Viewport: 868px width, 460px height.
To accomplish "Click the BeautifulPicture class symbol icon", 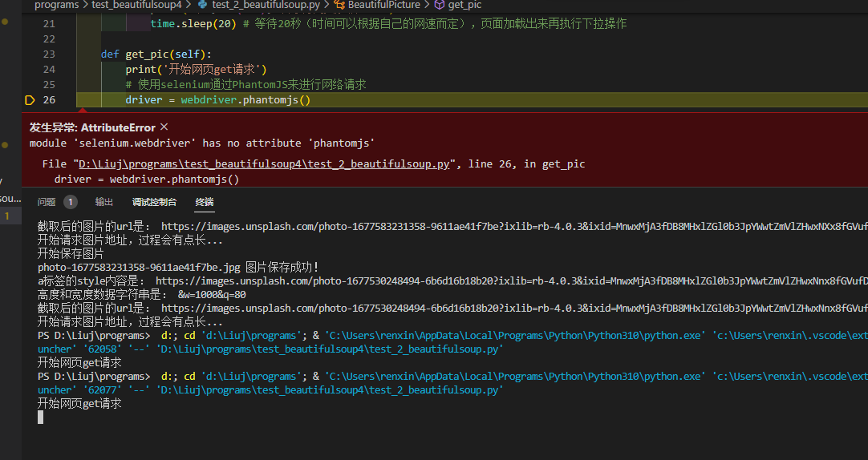I will [339, 5].
